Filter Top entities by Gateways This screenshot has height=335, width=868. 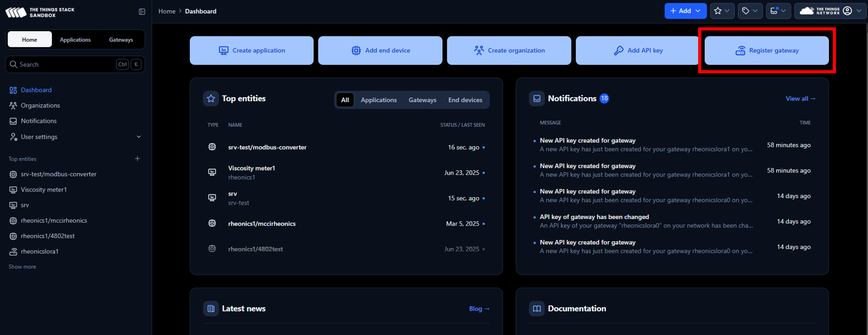click(422, 100)
